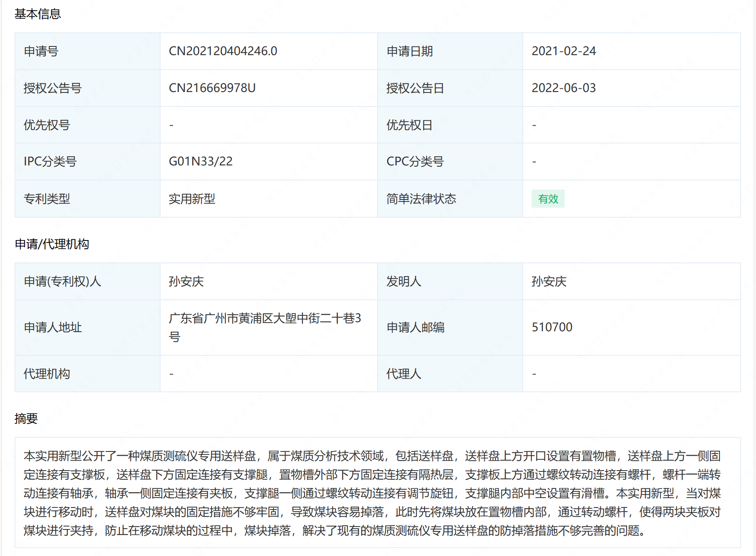This screenshot has height=556, width=756.
Task: Click the patent type value 实用新型
Action: click(192, 199)
